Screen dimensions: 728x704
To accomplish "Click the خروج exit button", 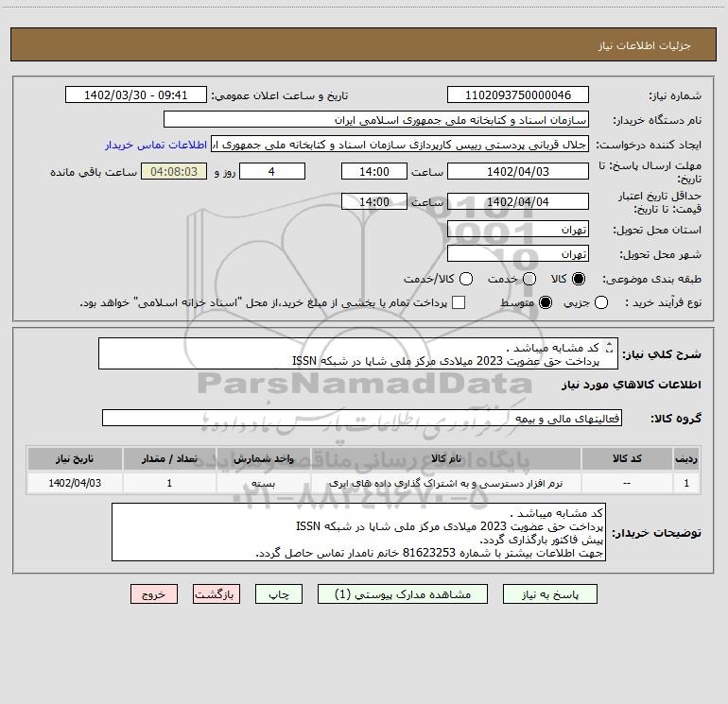I will [x=154, y=594].
